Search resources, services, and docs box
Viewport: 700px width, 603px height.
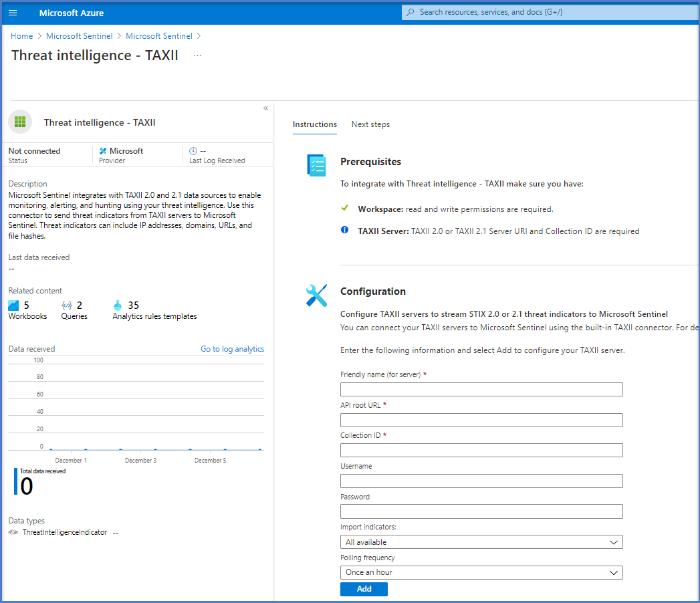[x=550, y=12]
